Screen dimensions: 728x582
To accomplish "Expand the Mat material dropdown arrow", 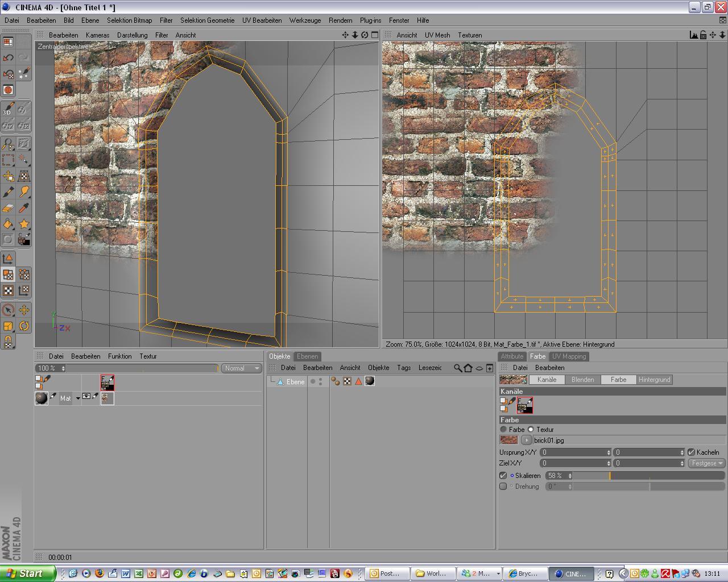I will click(x=78, y=398).
